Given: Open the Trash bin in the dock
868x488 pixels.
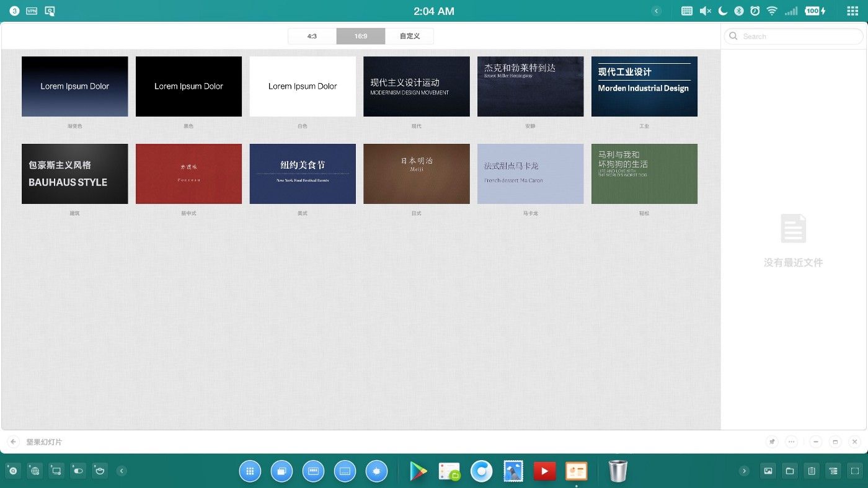Looking at the screenshot, I should click(618, 471).
